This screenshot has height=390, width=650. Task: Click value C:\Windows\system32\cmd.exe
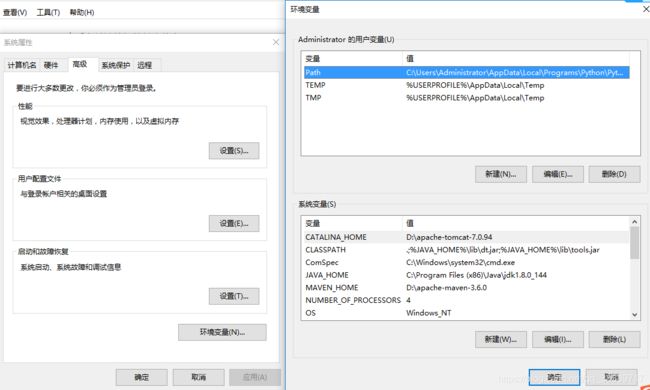point(461,262)
